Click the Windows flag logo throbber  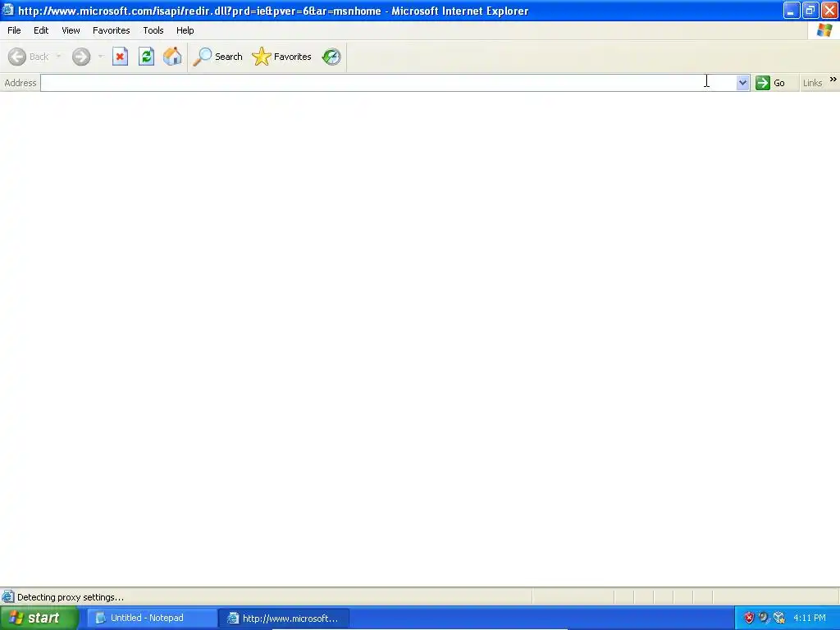click(x=824, y=30)
